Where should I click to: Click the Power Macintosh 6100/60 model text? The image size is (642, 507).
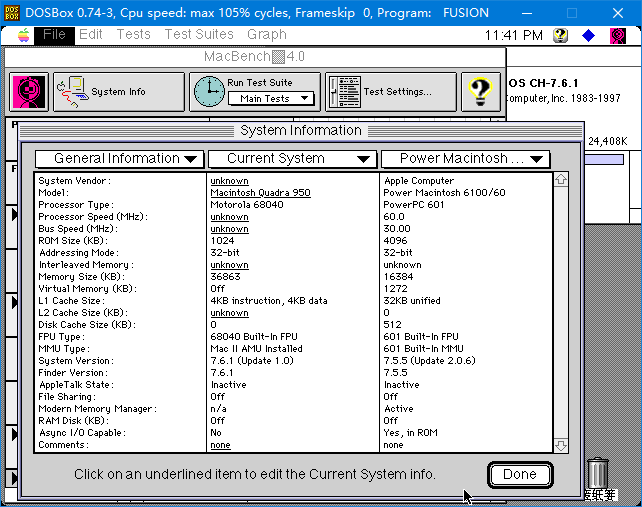[x=444, y=193]
